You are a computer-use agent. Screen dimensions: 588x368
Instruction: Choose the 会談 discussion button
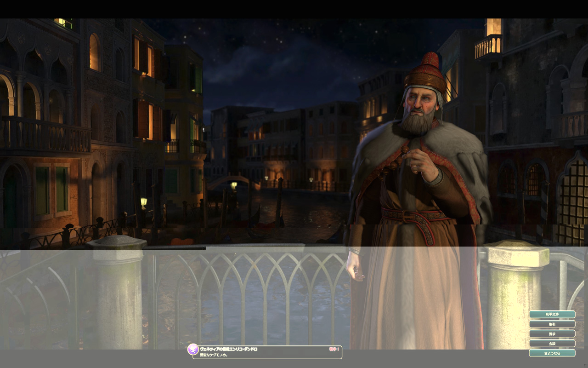pos(552,343)
